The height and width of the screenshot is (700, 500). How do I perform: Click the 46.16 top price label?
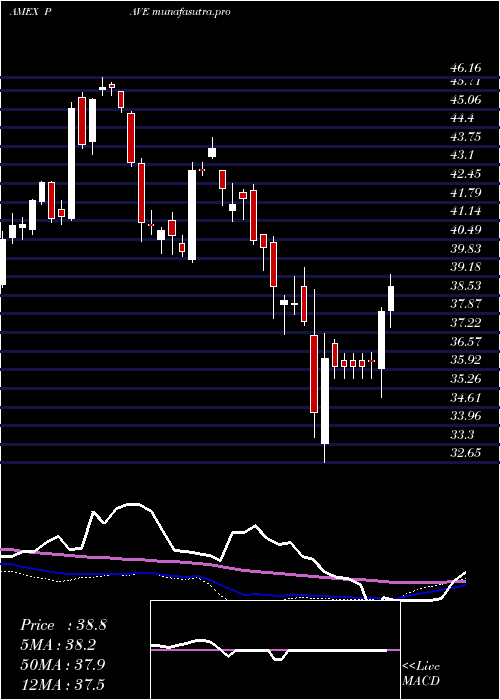point(466,68)
